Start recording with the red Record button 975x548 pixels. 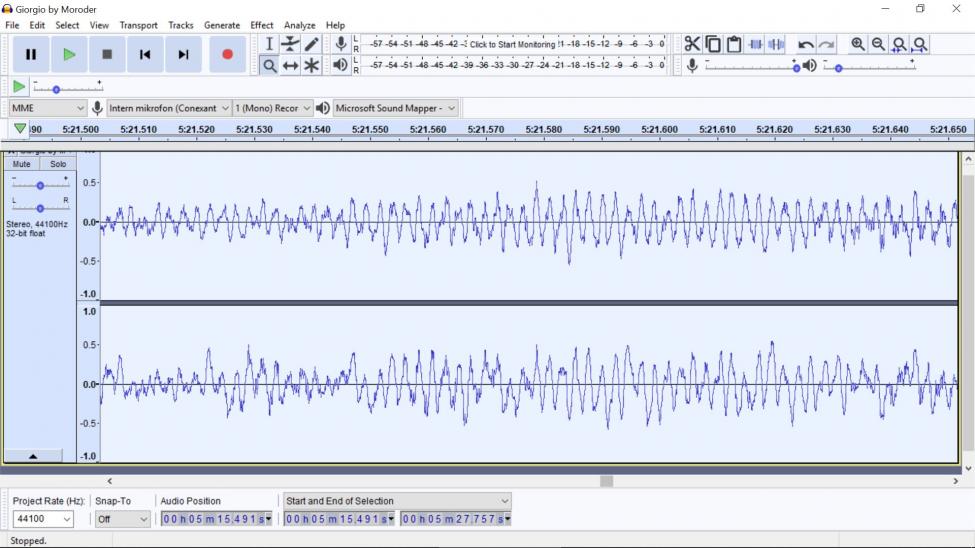coord(228,55)
